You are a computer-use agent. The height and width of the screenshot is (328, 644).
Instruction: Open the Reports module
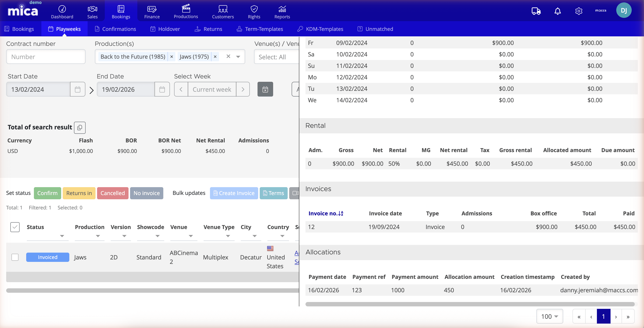click(x=282, y=11)
